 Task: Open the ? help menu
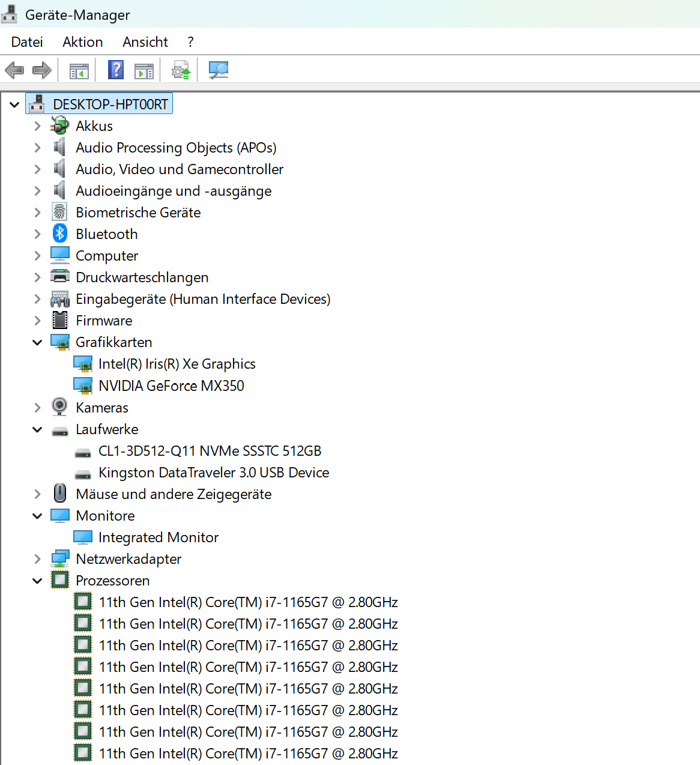(x=190, y=42)
